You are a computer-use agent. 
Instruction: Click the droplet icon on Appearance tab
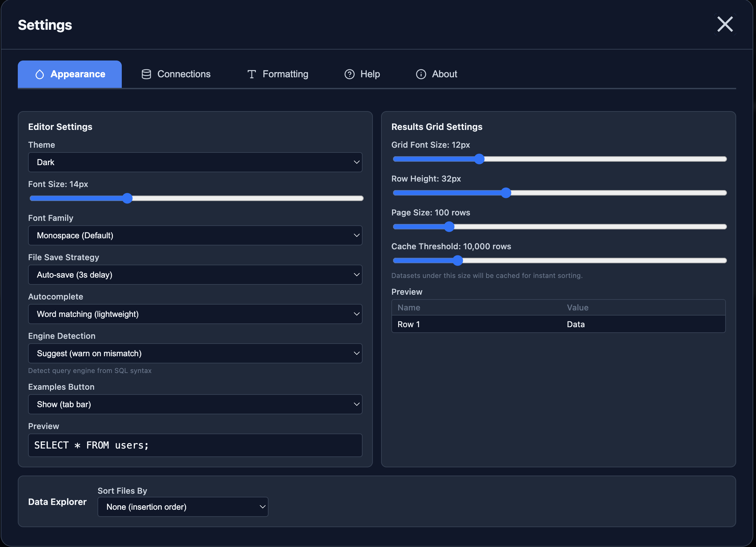point(40,74)
